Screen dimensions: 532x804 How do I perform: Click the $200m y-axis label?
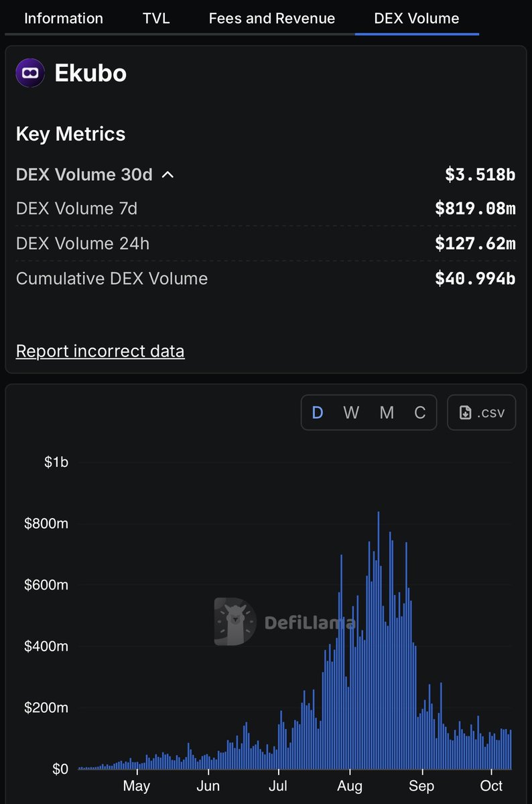pyautogui.click(x=46, y=708)
